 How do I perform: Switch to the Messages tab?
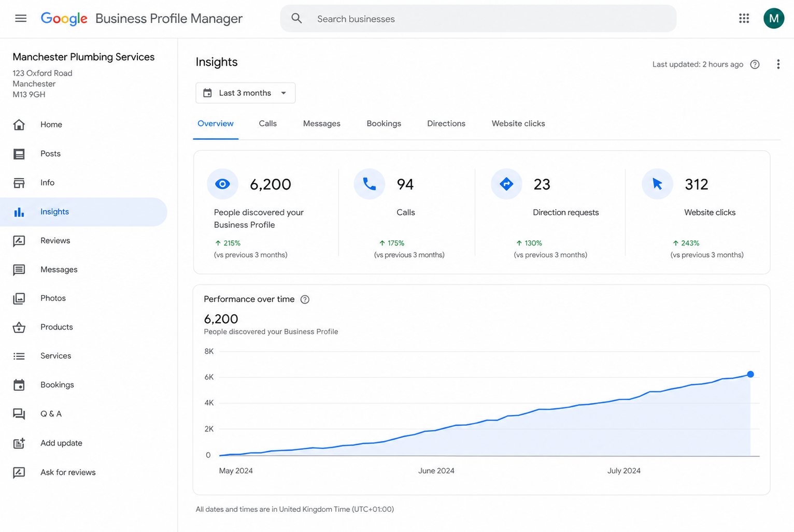pyautogui.click(x=322, y=123)
